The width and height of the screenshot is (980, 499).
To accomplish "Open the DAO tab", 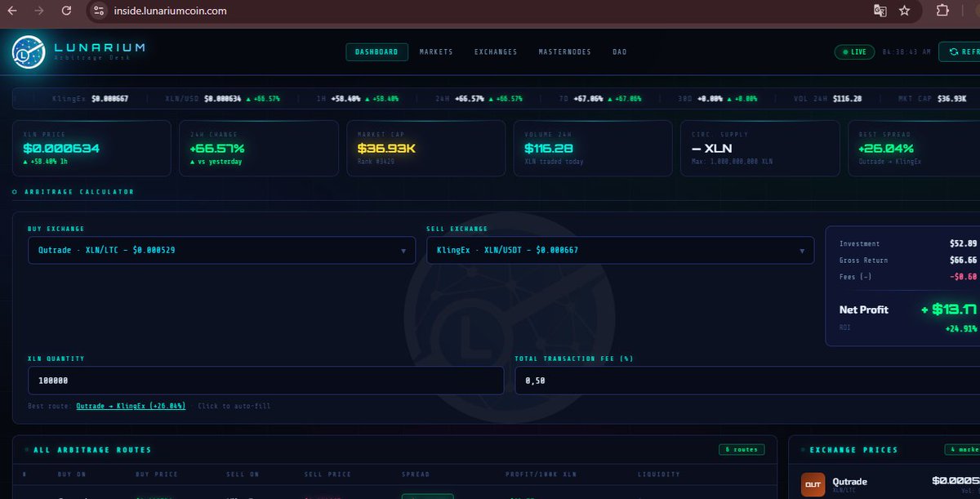I will point(620,52).
